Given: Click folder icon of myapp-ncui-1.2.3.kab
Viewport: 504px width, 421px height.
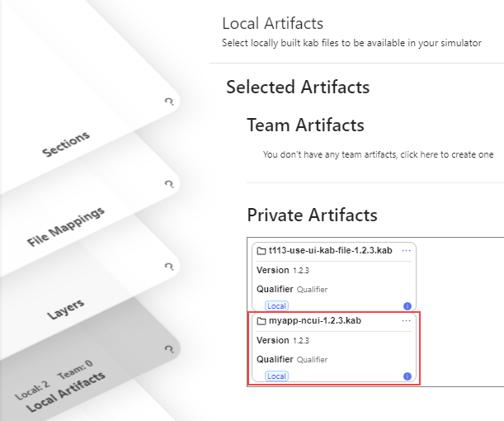Looking at the screenshot, I should click(x=261, y=321).
